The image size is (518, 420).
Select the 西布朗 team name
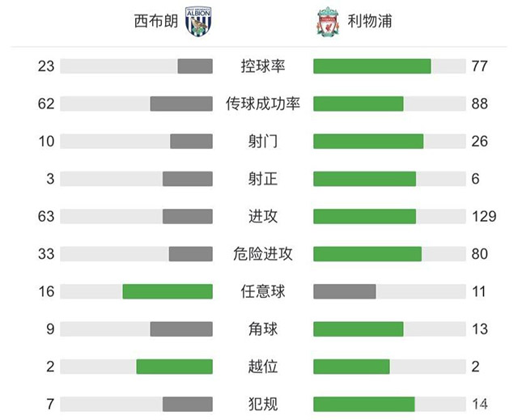point(154,21)
